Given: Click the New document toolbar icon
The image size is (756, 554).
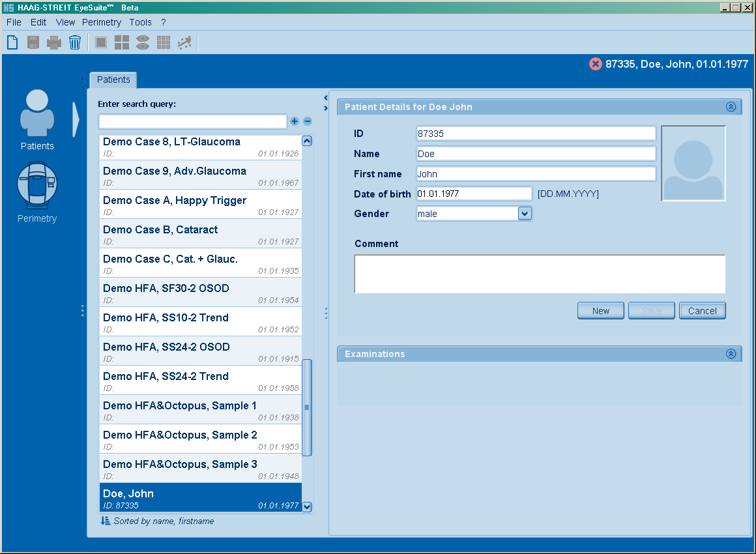Looking at the screenshot, I should tap(12, 43).
